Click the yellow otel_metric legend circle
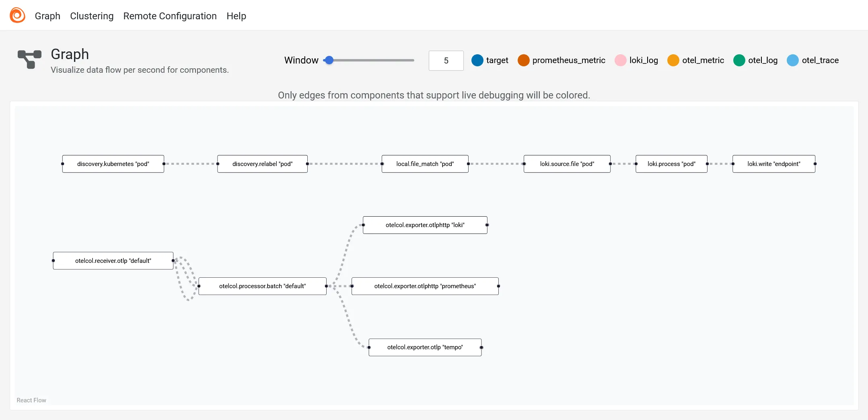This screenshot has height=420, width=868. pyautogui.click(x=673, y=60)
